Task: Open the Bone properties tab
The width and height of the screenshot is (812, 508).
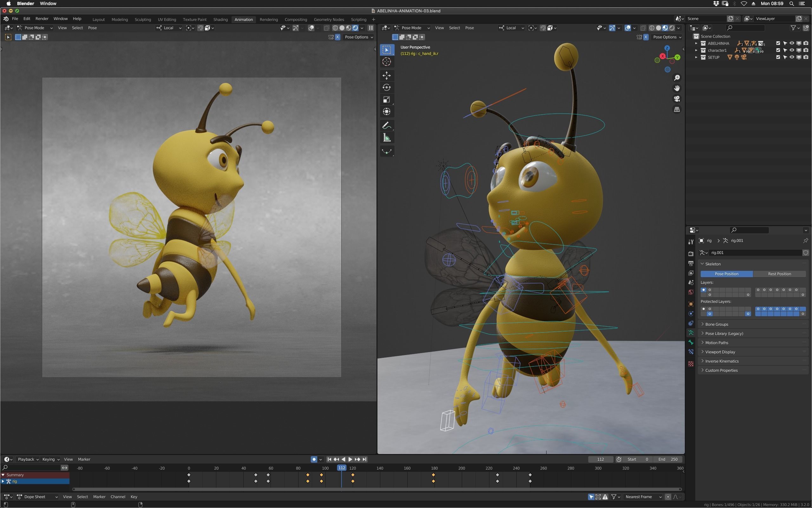Action: pos(691,342)
